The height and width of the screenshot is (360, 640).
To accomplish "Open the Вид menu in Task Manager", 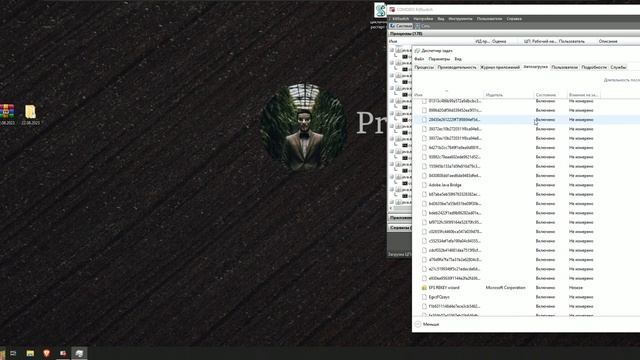I will coord(458,59).
